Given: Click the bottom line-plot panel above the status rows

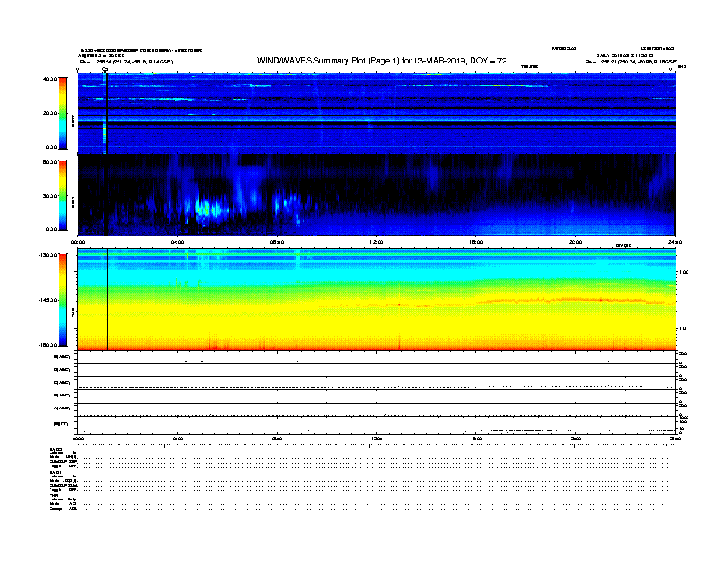Looking at the screenshot, I should click(x=376, y=425).
